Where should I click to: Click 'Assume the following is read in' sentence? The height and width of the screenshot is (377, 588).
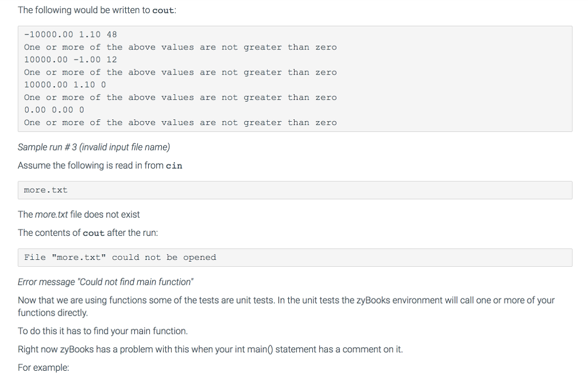pos(100,166)
